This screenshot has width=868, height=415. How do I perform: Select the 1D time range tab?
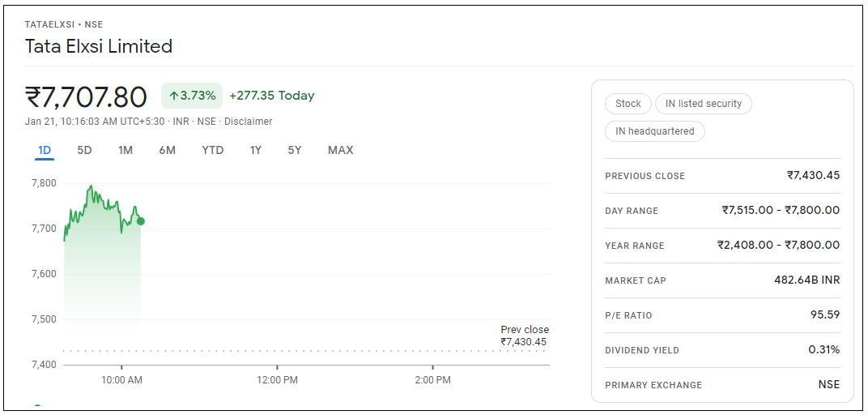pyautogui.click(x=45, y=150)
